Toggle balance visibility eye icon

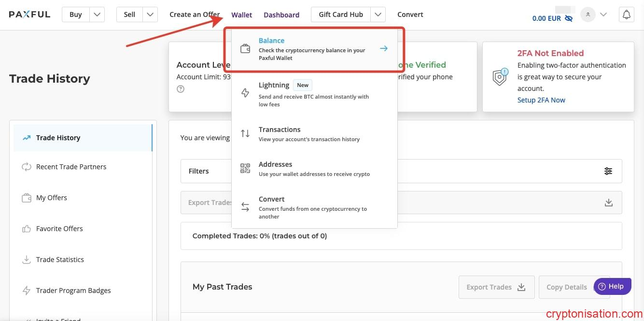(x=569, y=18)
